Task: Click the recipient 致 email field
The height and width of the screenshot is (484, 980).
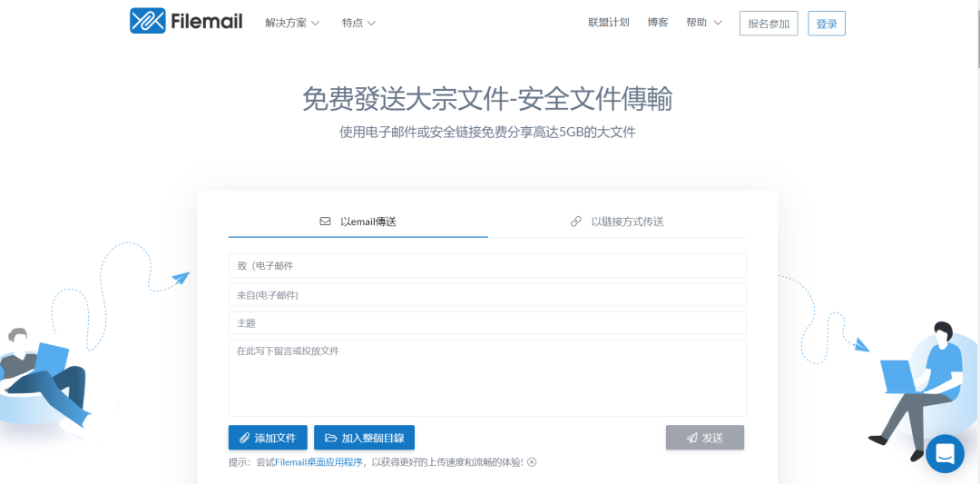Action: tap(487, 266)
